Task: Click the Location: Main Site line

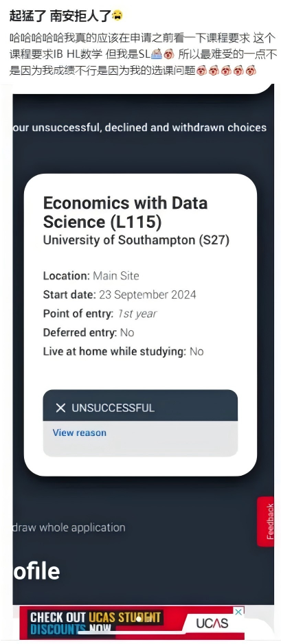Action: [91, 275]
